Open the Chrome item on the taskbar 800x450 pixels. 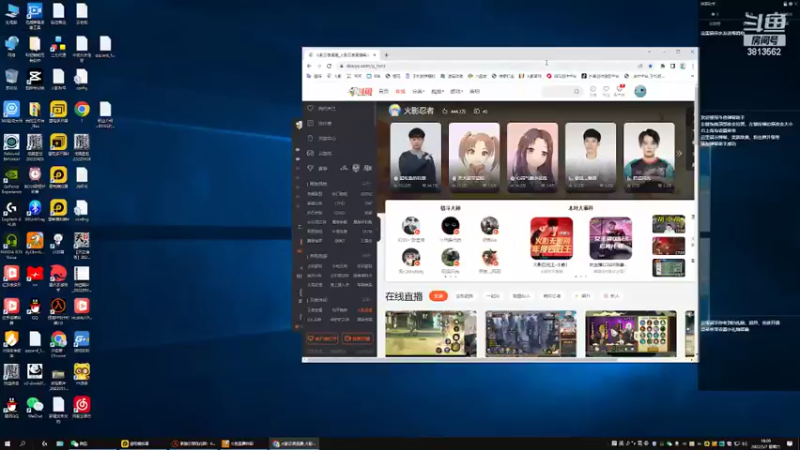coord(294,443)
